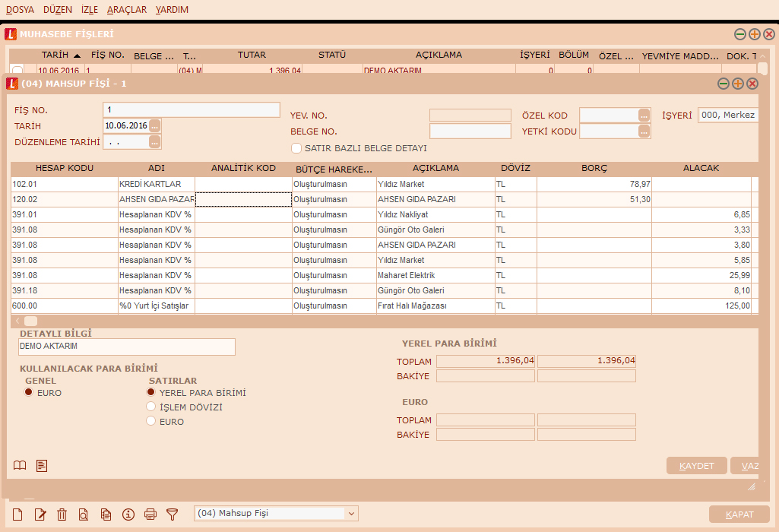779x532 pixels.
Task: Select açıklama cell Yıldız Nakliyat
Action: tap(435, 214)
